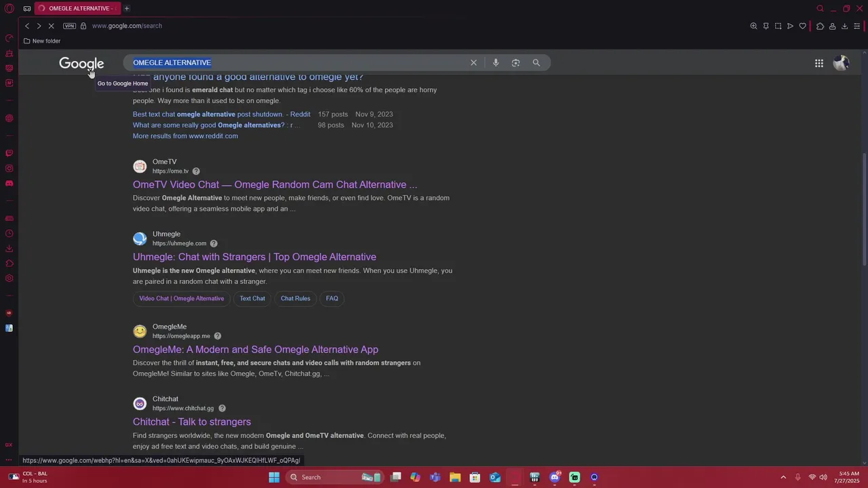The height and width of the screenshot is (488, 868).
Task: Open the My Flow send icon
Action: tap(790, 26)
